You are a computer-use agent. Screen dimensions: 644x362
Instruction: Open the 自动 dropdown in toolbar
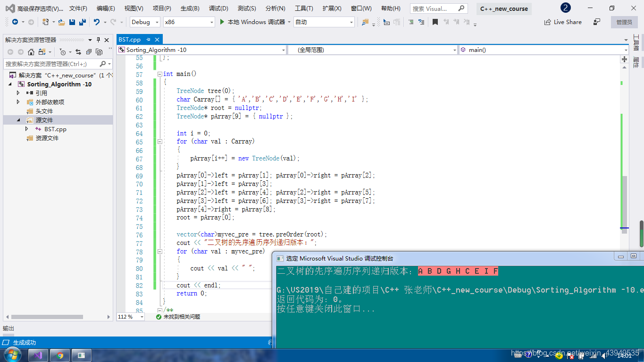click(324, 22)
